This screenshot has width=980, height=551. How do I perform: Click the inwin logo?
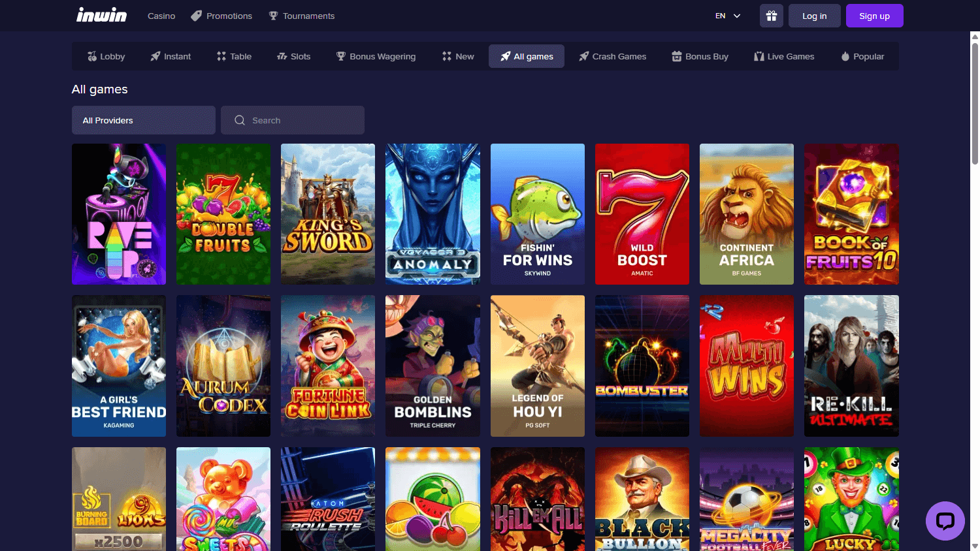click(x=101, y=16)
